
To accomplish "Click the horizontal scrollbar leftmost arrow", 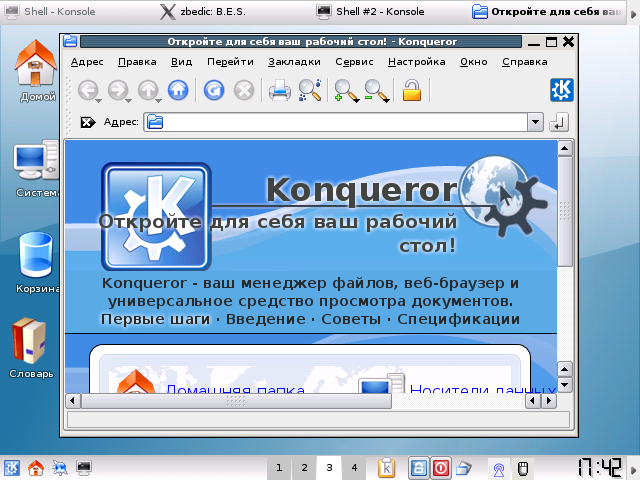I will click(73, 401).
